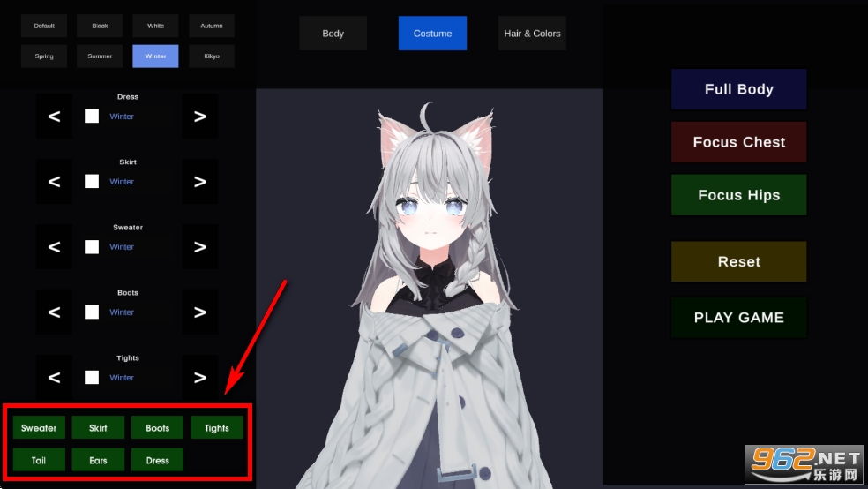Toggle the green Boots button
Viewport: 868px width, 489px height.
click(x=158, y=428)
